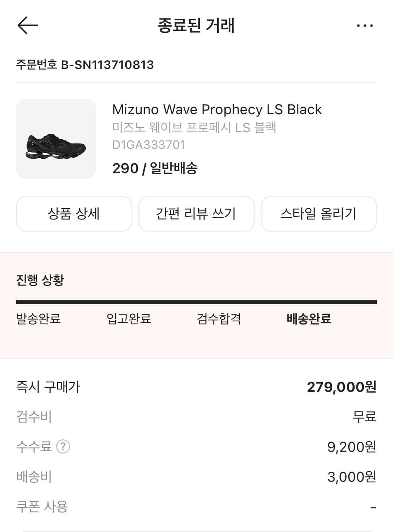Tap the 간편 리뷰 쓰기 button
The height and width of the screenshot is (532, 393).
coord(196,214)
